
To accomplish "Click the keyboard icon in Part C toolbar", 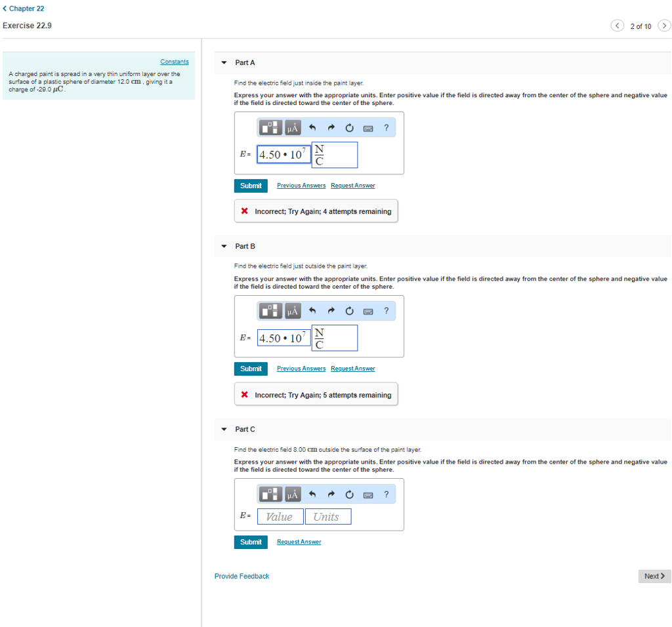I will pos(367,495).
